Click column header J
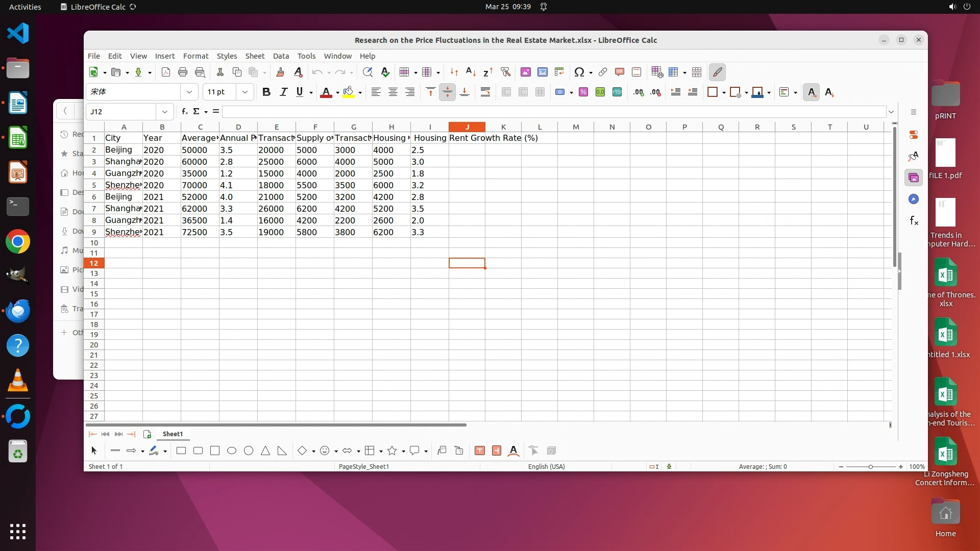 pos(467,127)
